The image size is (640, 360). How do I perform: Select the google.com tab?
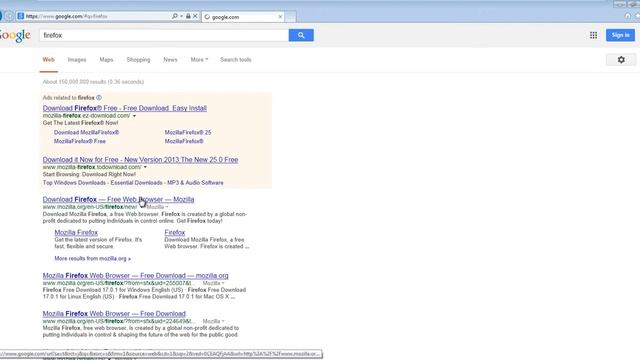point(243,17)
